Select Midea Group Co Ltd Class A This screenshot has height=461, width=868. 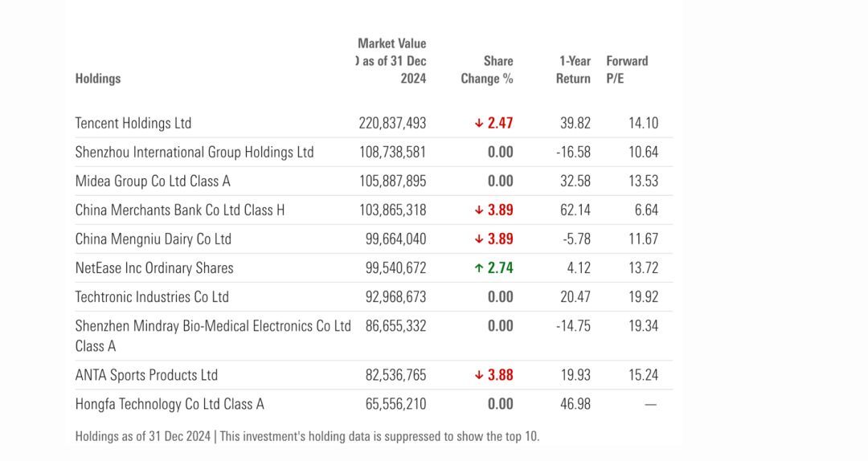pyautogui.click(x=153, y=182)
